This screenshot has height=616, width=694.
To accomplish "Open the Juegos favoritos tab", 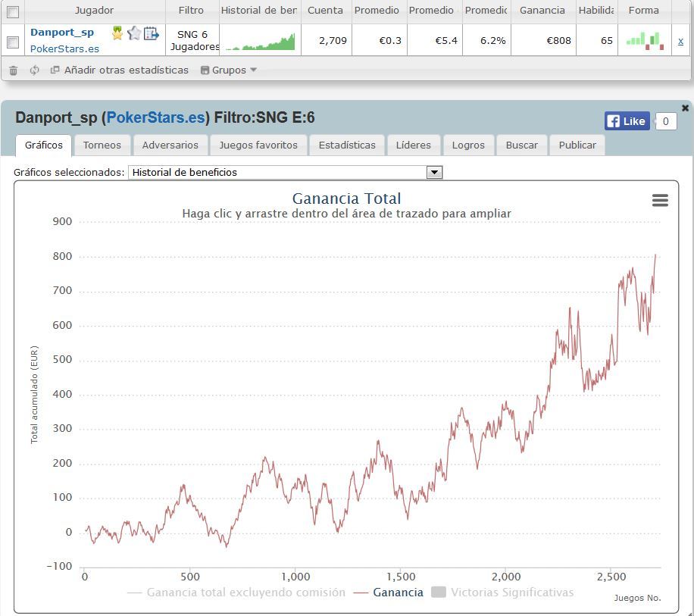I will tap(258, 145).
